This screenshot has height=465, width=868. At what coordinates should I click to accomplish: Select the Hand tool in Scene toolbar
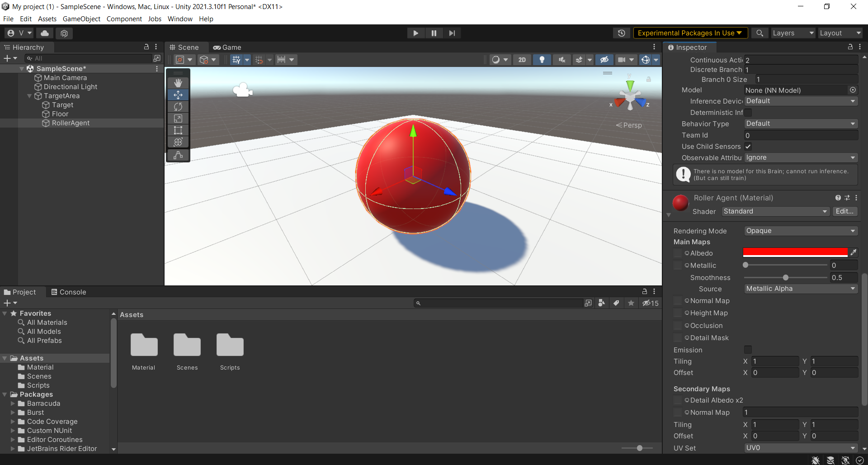point(178,83)
